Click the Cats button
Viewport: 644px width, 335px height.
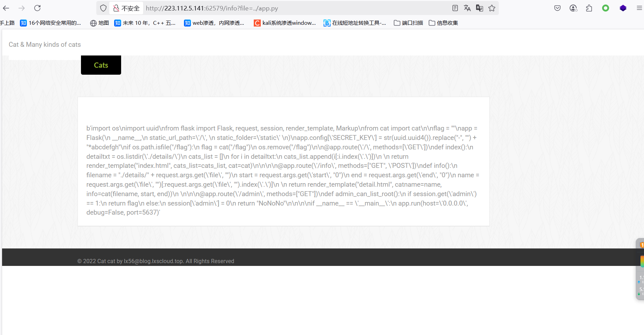tap(101, 65)
